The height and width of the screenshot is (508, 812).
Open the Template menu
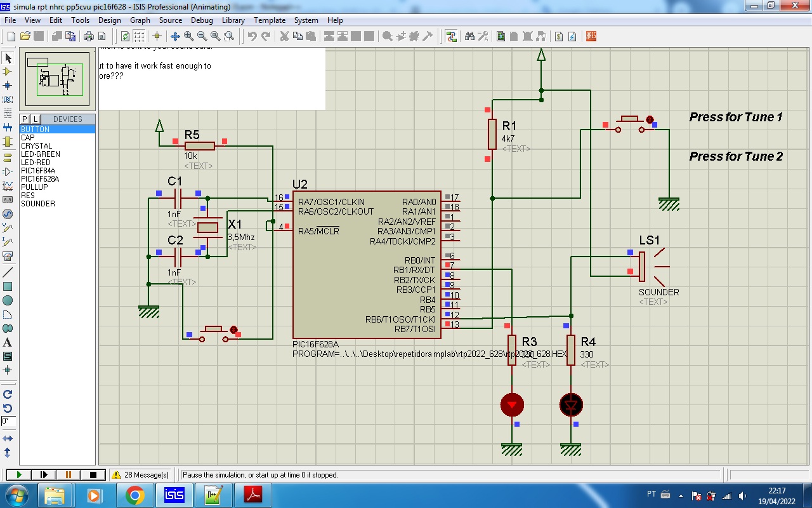pyautogui.click(x=270, y=20)
